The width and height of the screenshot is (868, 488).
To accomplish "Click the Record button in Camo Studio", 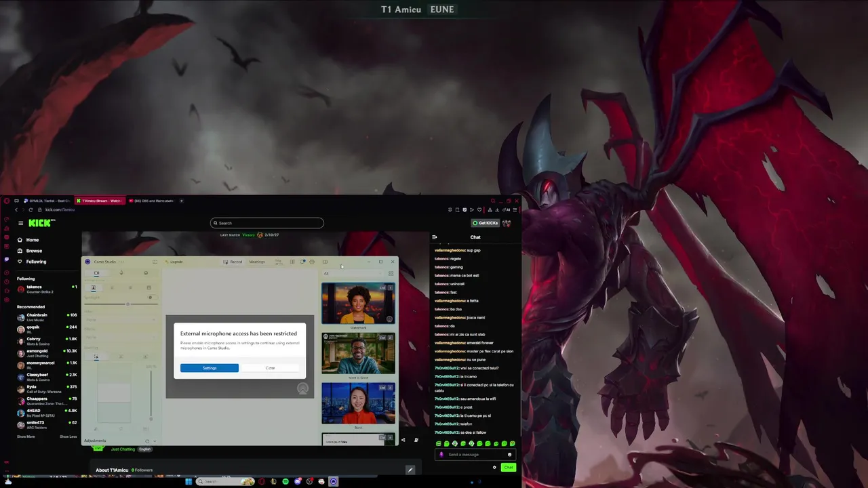I will click(x=233, y=262).
